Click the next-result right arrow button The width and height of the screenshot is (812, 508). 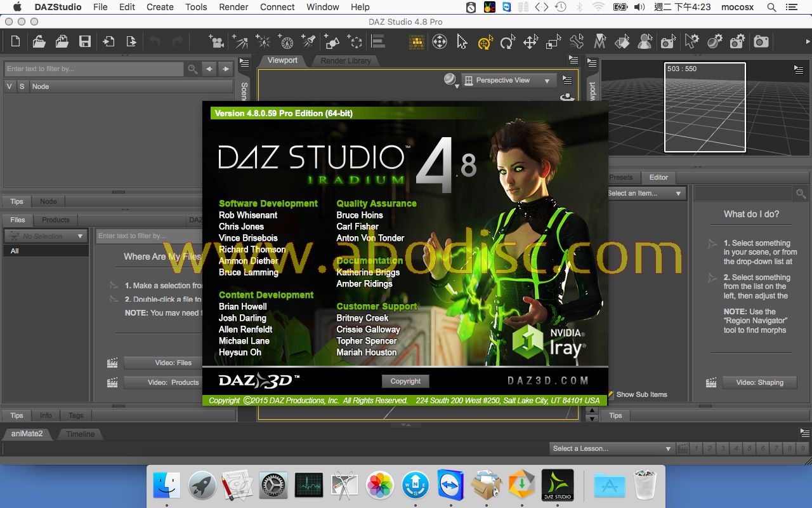tap(225, 69)
